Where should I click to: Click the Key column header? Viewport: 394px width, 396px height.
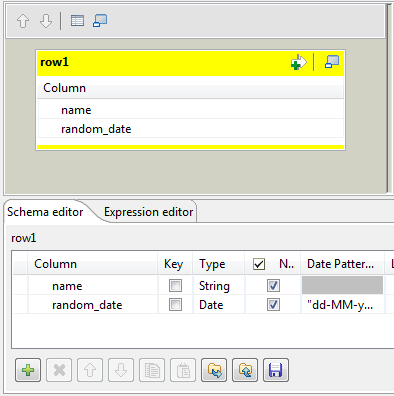(x=174, y=264)
